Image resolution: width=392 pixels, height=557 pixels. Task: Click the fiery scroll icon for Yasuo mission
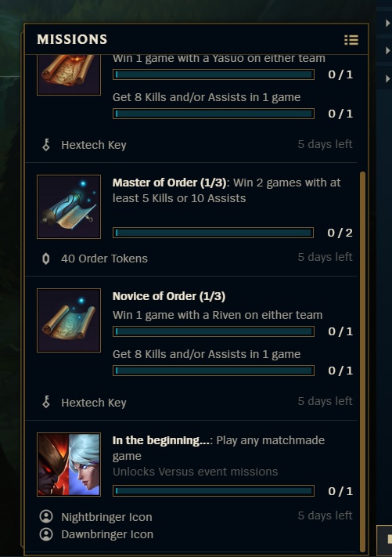tap(69, 74)
